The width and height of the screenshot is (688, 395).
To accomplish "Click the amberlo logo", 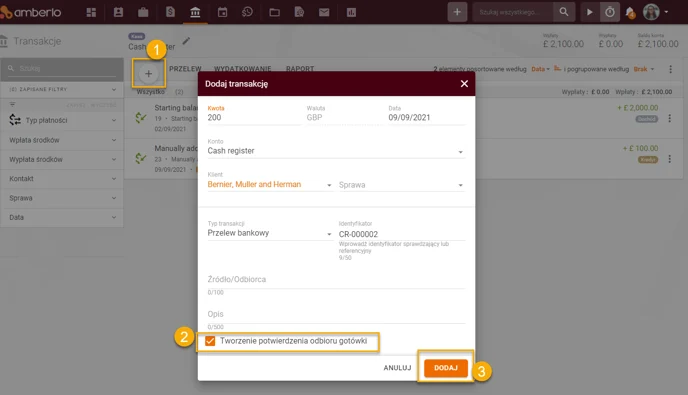I will coord(32,12).
